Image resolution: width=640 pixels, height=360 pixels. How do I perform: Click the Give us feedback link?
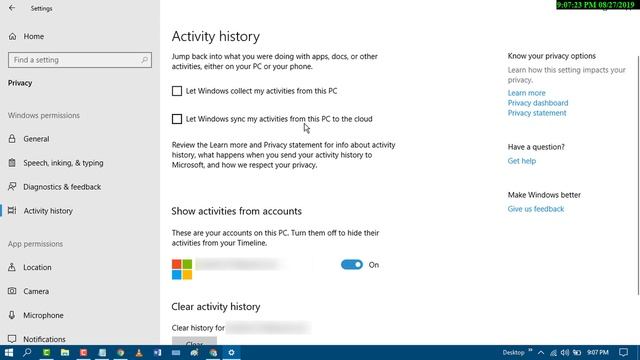(536, 209)
